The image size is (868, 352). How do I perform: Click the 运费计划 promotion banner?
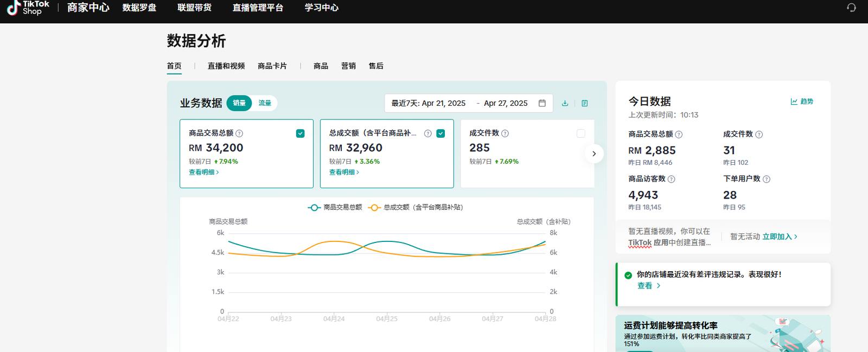(x=723, y=334)
